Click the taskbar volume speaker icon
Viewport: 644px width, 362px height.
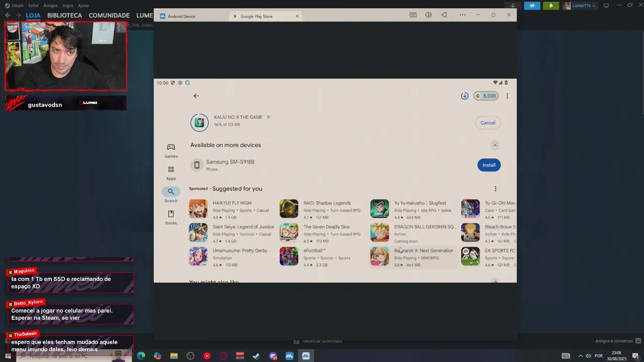click(x=588, y=356)
